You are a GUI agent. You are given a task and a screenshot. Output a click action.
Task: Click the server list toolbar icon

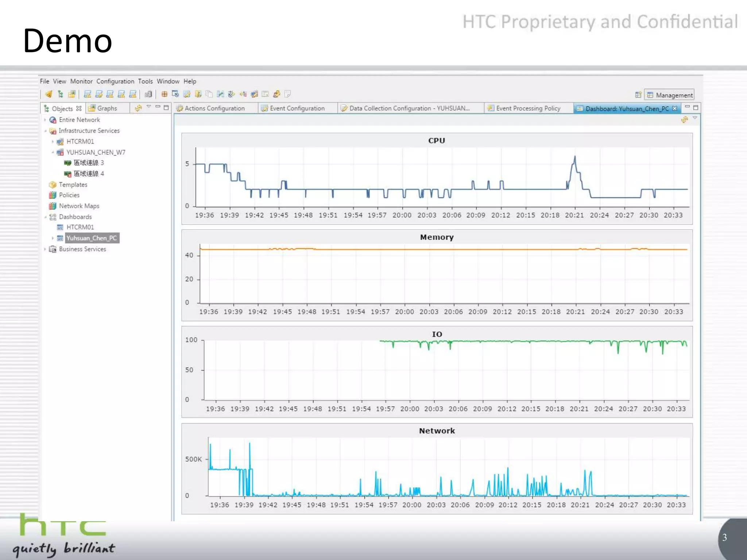[148, 94]
